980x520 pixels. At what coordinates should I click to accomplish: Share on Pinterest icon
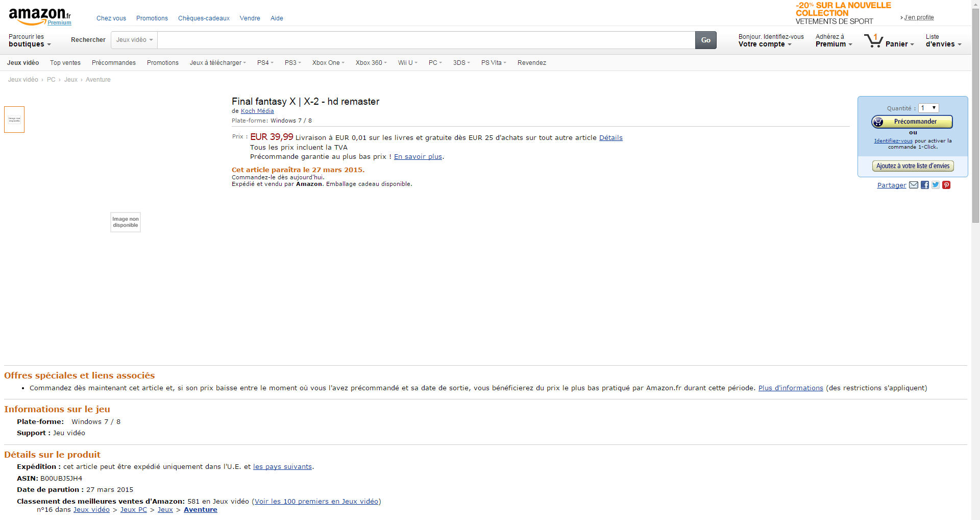click(x=946, y=185)
